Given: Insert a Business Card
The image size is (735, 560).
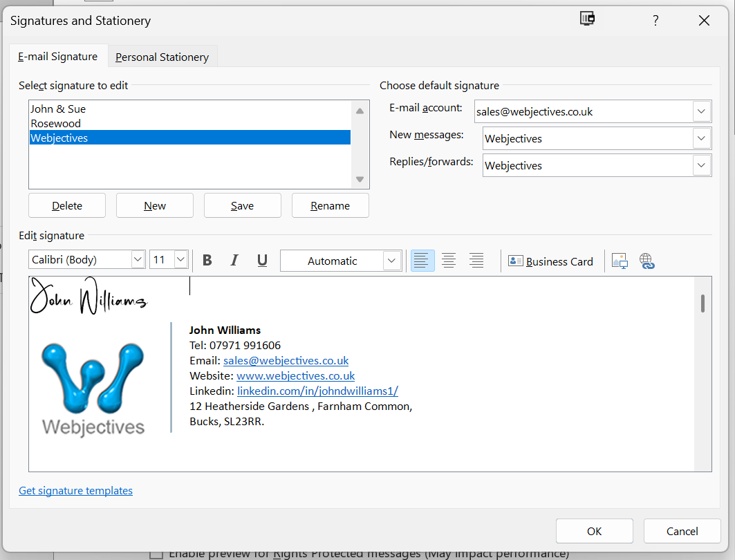Looking at the screenshot, I should coord(550,261).
